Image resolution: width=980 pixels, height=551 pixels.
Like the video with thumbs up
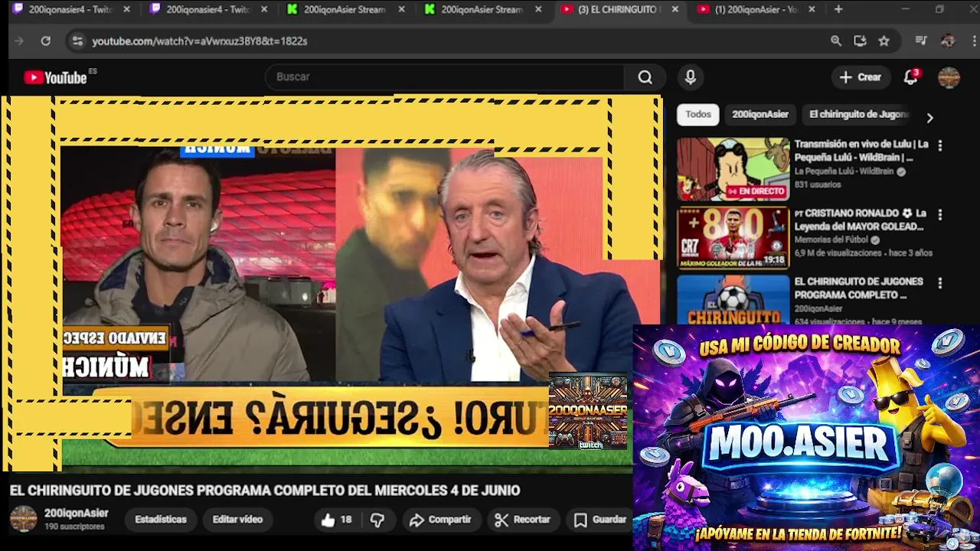[328, 520]
